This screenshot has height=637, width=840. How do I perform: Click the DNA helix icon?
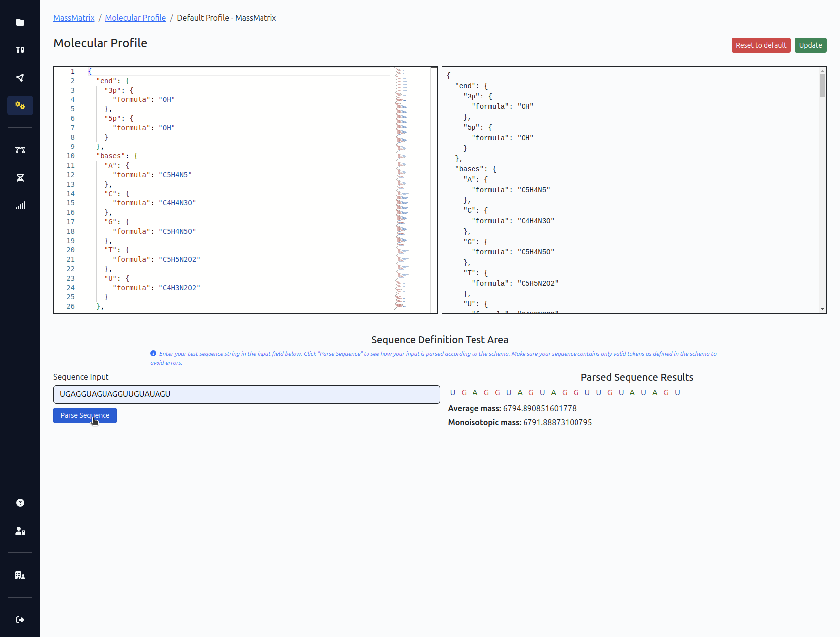tap(20, 178)
